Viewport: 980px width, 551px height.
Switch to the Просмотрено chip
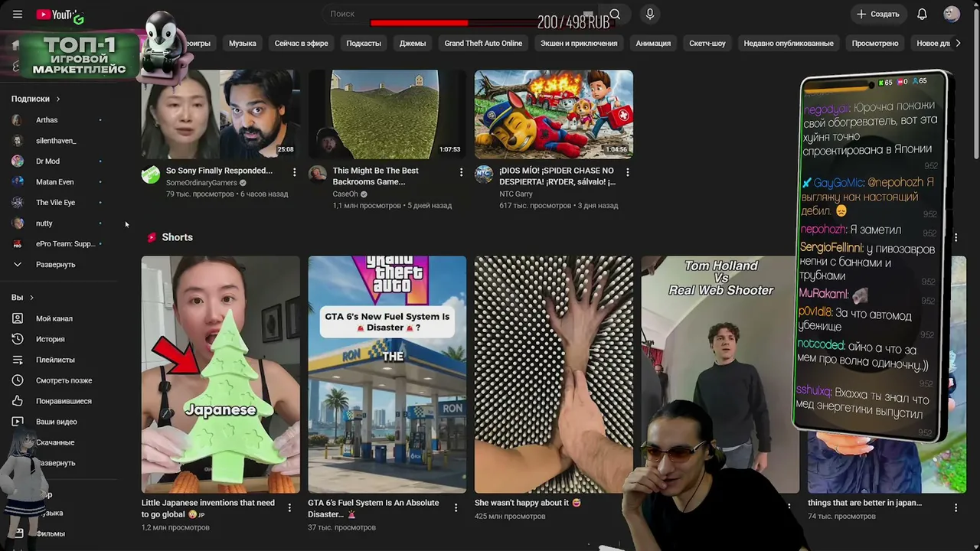coord(875,44)
